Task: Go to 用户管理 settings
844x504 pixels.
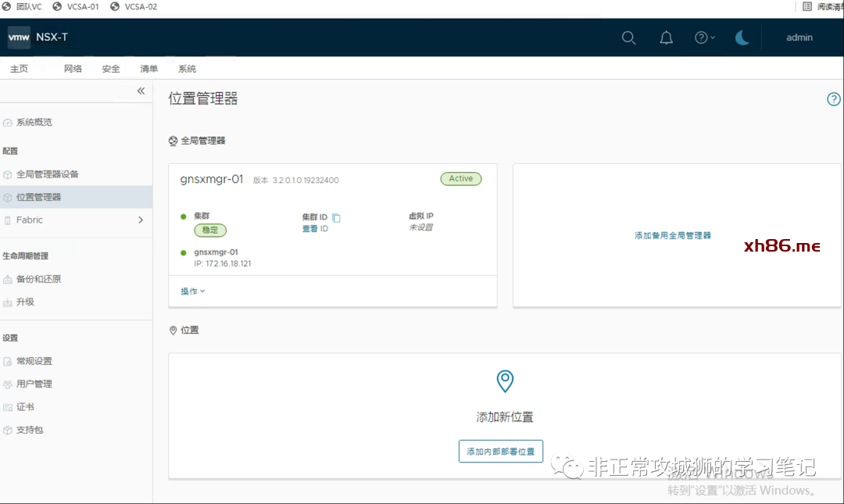Action: (x=34, y=384)
